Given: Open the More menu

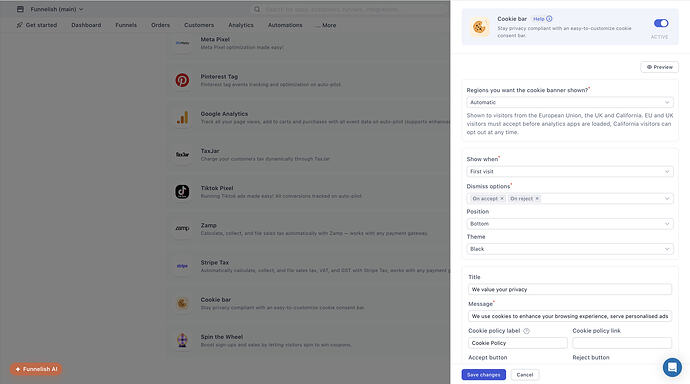Looking at the screenshot, I should (x=326, y=25).
